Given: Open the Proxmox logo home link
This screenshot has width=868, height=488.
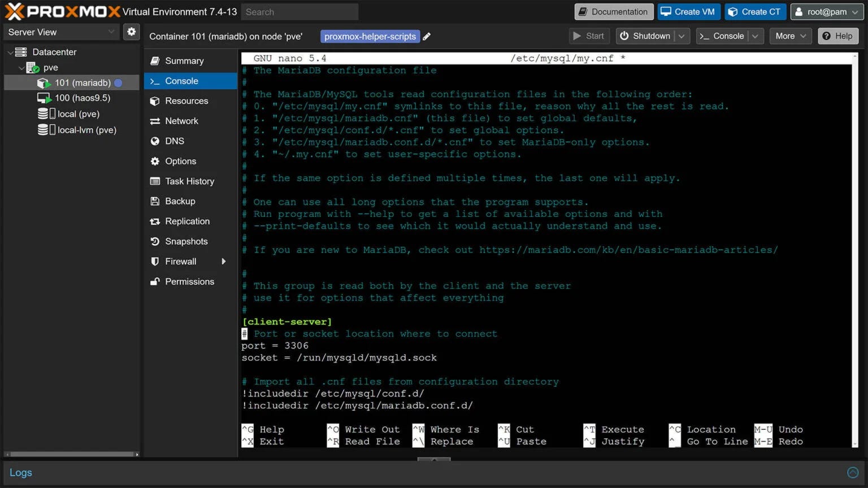Looking at the screenshot, I should coord(63,11).
